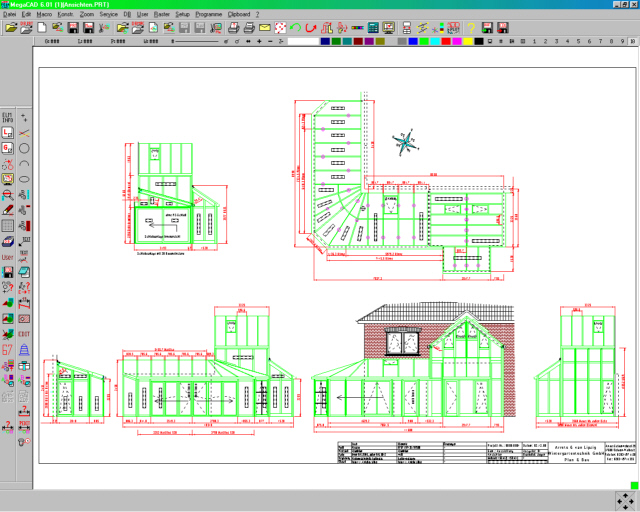
Task: Select layer number 10
Action: pyautogui.click(x=633, y=42)
